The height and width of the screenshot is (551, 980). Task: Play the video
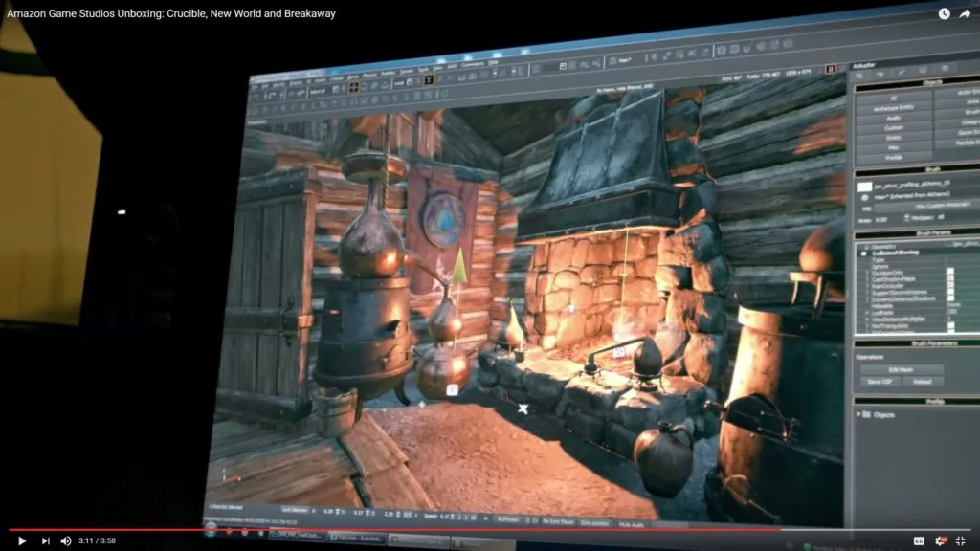[22, 541]
